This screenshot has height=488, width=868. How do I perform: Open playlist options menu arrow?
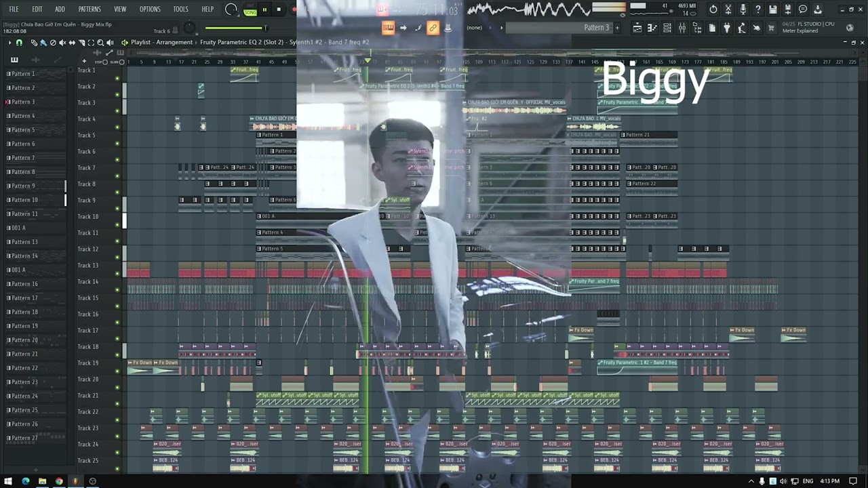coord(10,43)
